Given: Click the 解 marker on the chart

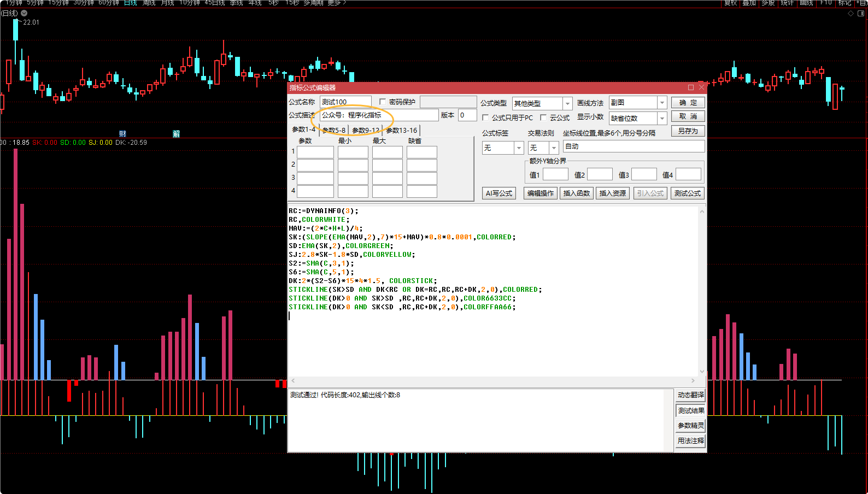Looking at the screenshot, I should coord(176,134).
